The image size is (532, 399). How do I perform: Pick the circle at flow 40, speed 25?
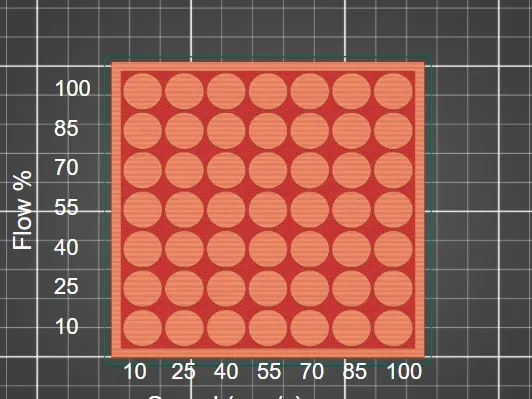tap(184, 249)
